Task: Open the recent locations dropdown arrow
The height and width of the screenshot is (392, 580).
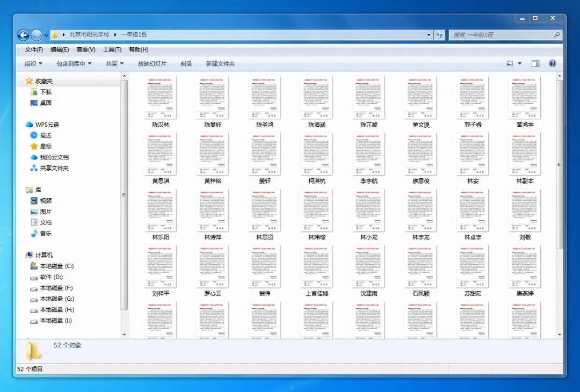Action: pyautogui.click(x=46, y=35)
